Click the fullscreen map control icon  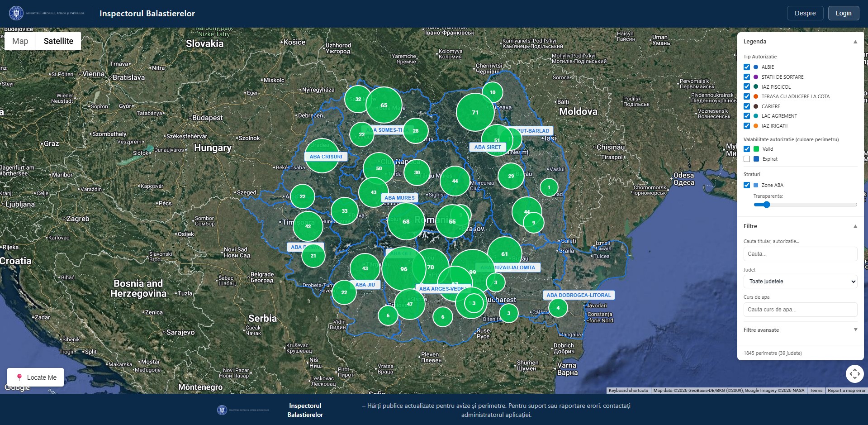click(854, 374)
